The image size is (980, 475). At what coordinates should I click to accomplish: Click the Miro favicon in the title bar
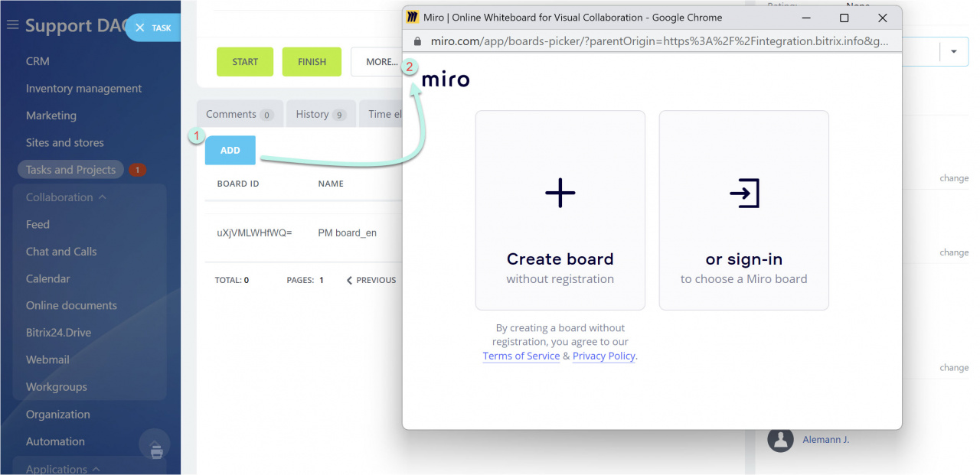tap(413, 17)
